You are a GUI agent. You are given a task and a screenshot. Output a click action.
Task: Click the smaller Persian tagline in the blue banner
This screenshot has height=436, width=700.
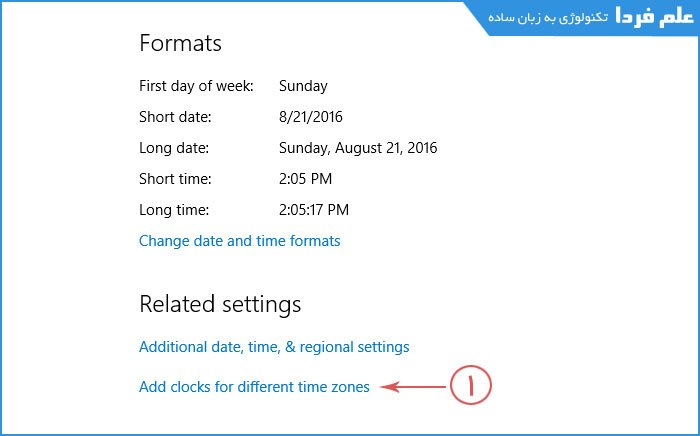click(547, 19)
